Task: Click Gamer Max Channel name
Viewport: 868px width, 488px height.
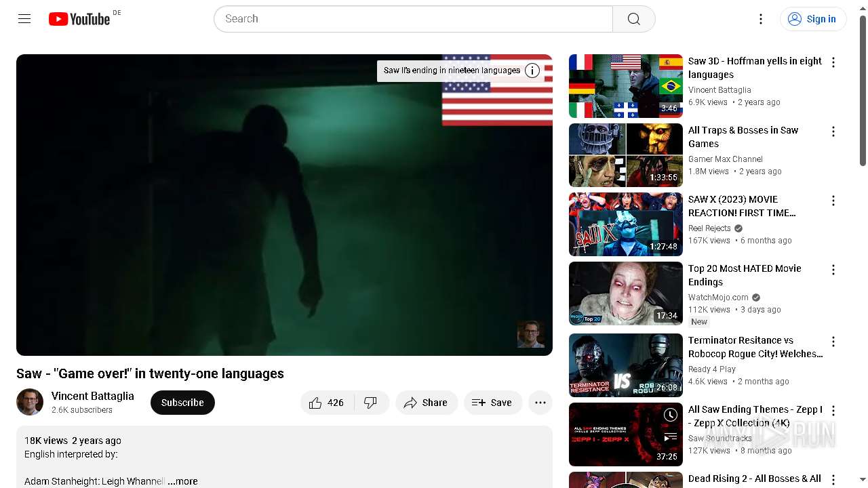Action: 726,159
